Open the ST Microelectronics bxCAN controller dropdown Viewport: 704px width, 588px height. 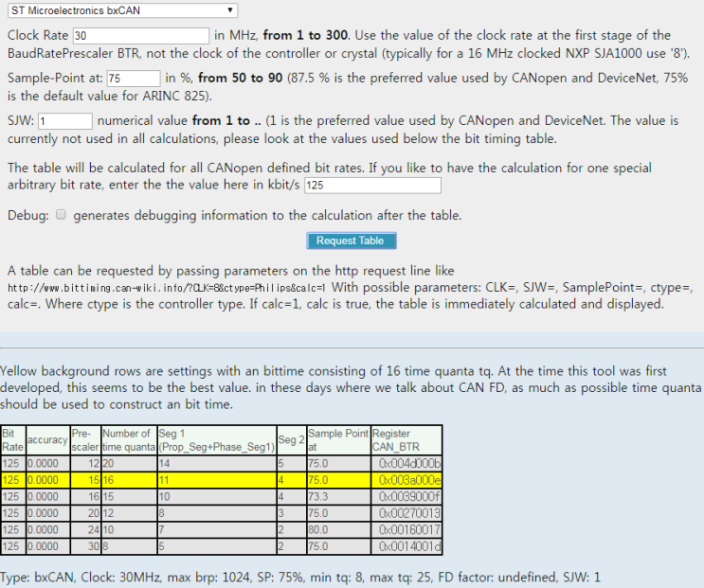coord(122,10)
